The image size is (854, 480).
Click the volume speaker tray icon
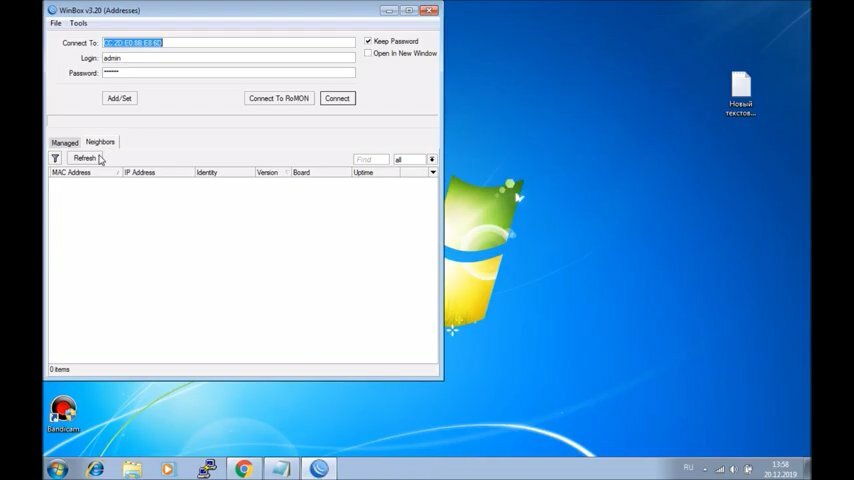click(x=734, y=469)
